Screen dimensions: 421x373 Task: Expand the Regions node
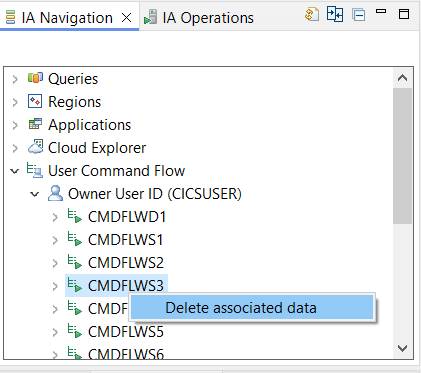pyautogui.click(x=15, y=102)
